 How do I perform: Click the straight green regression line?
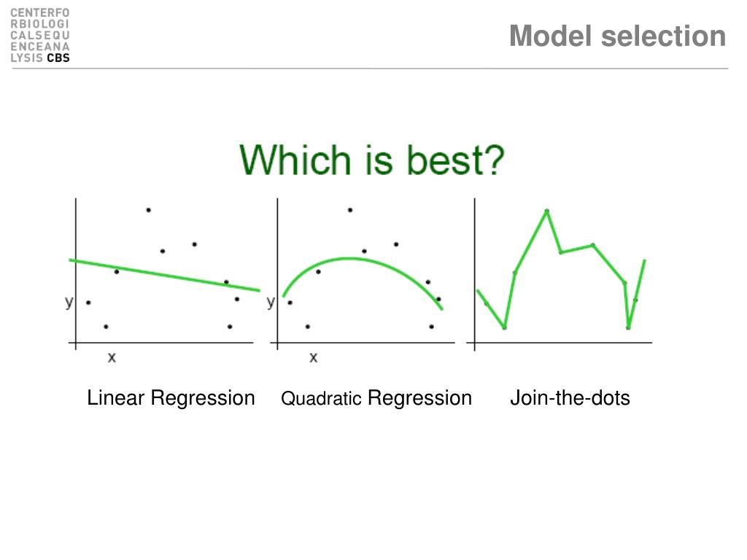[164, 275]
